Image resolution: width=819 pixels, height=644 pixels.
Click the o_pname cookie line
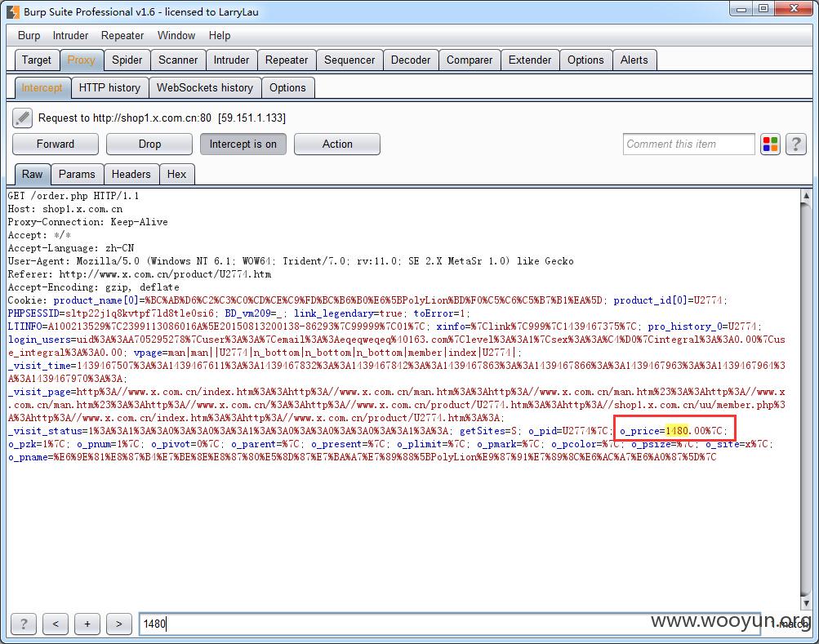coord(362,457)
